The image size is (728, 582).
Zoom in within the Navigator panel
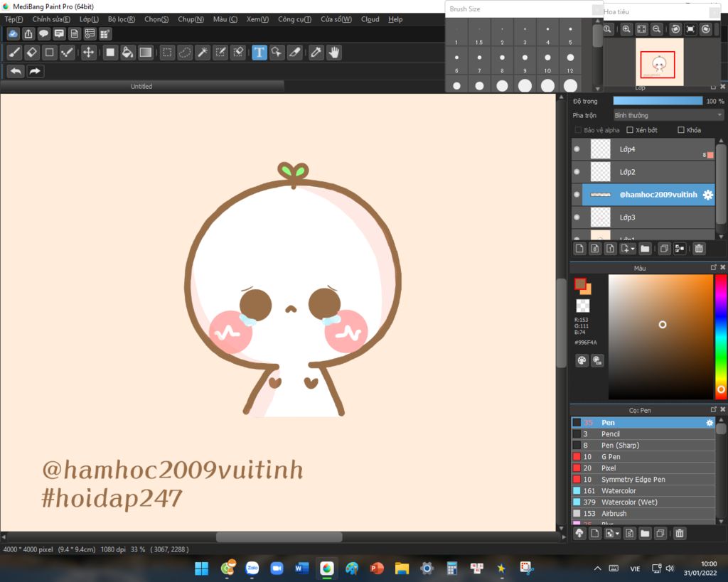point(626,29)
